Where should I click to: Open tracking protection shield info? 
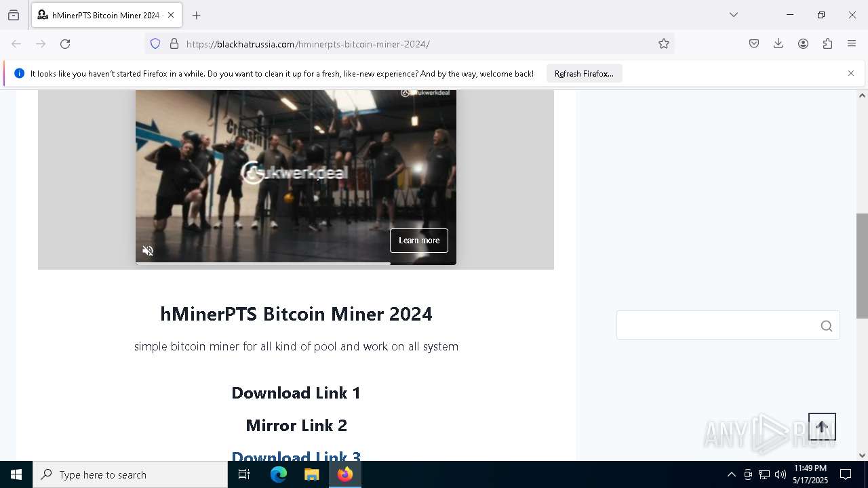pyautogui.click(x=155, y=43)
